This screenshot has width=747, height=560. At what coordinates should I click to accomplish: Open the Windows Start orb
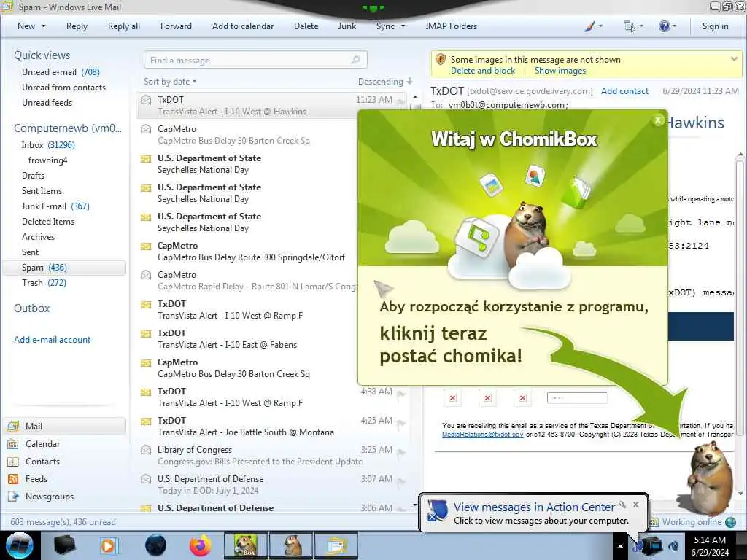point(20,545)
